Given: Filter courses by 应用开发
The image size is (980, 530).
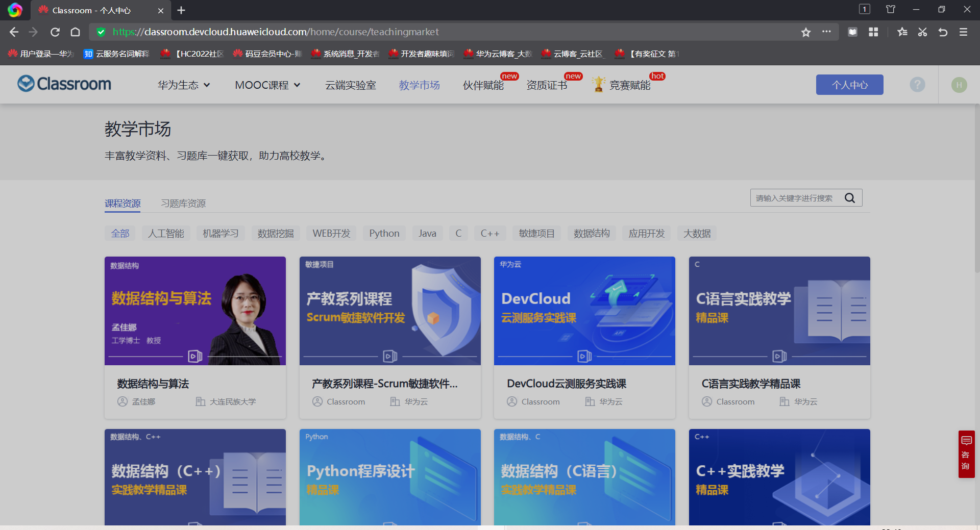Looking at the screenshot, I should [647, 234].
